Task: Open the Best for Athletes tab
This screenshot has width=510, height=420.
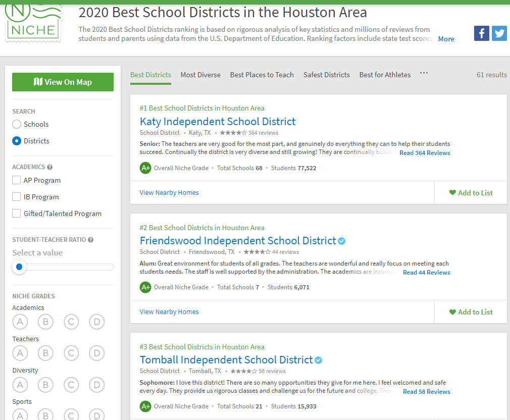Action: pos(385,75)
